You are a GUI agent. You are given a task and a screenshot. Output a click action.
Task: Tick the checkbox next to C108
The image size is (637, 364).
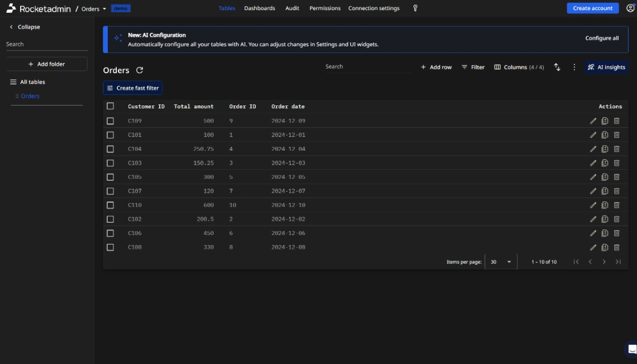tap(110, 247)
